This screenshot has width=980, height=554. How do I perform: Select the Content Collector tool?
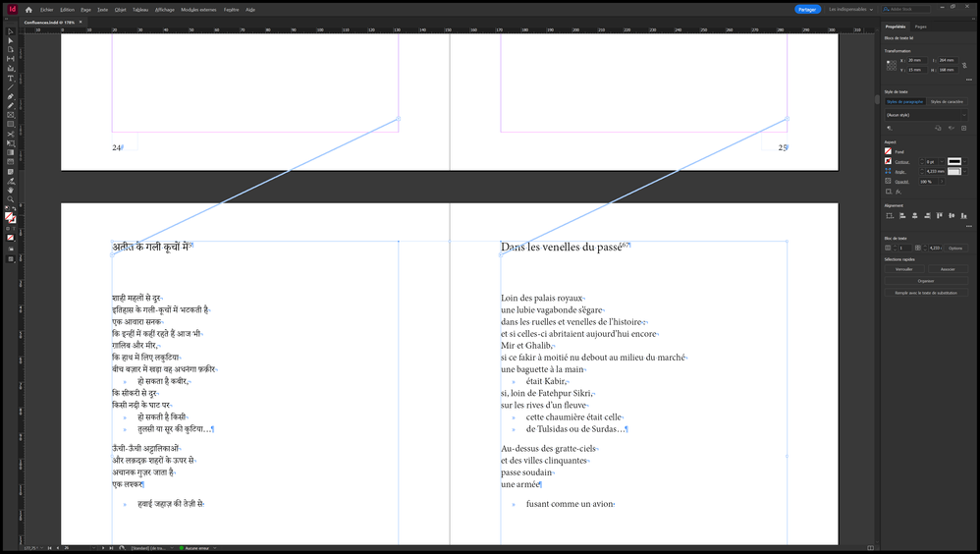tap(11, 68)
